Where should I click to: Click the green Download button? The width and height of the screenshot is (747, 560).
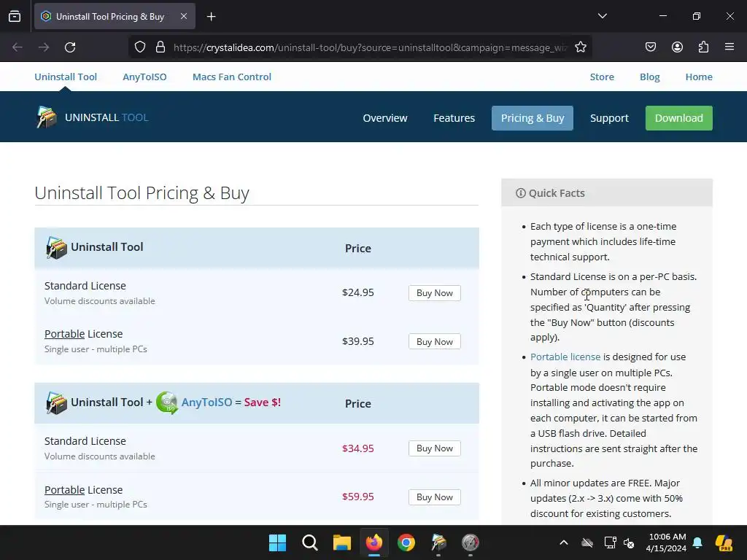tap(679, 118)
